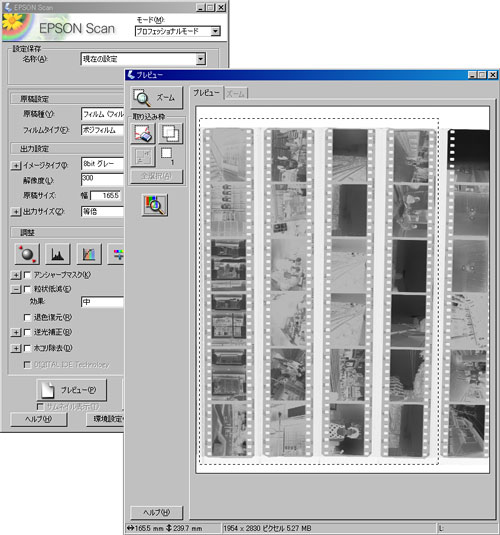500x535 pixels.
Task: Click the 解像度 resolution input field
Action: pos(102,179)
